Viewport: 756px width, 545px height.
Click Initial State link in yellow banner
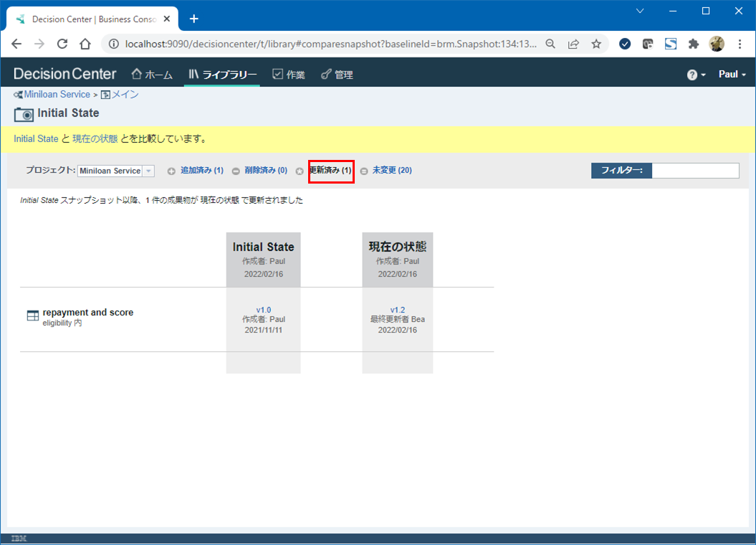[36, 139]
